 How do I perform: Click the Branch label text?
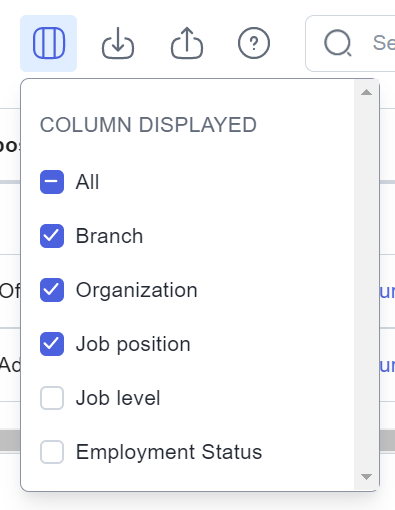tap(109, 236)
